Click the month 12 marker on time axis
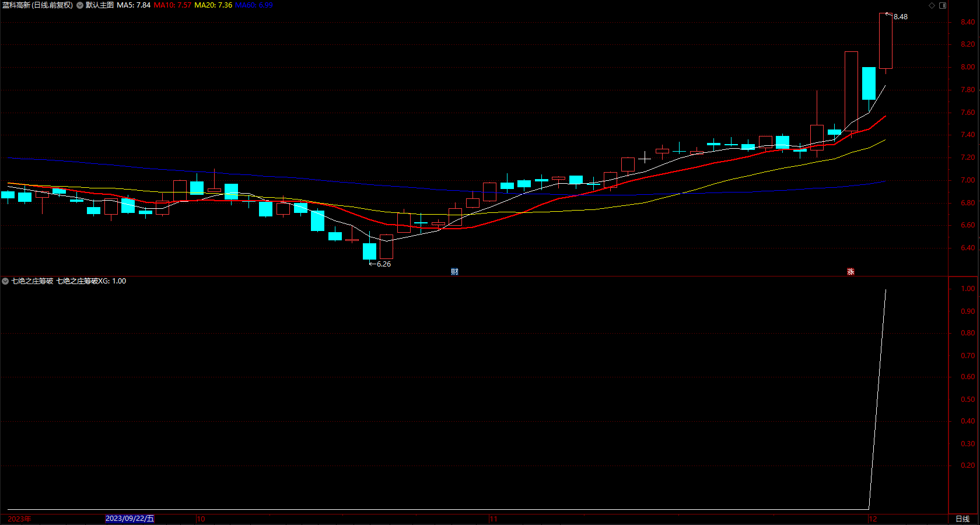Viewport: 980px width, 525px height. click(x=873, y=519)
